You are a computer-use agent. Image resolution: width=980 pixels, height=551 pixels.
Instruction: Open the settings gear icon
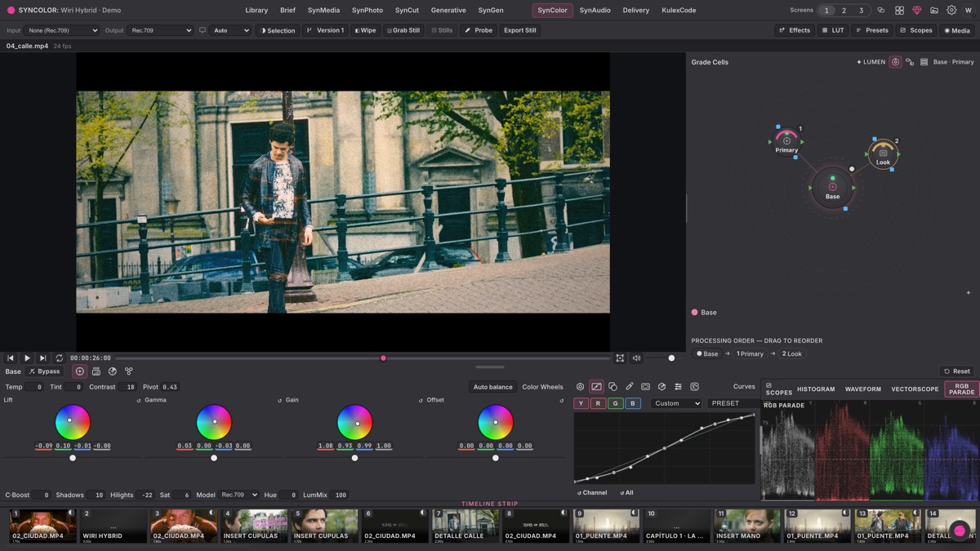(951, 11)
